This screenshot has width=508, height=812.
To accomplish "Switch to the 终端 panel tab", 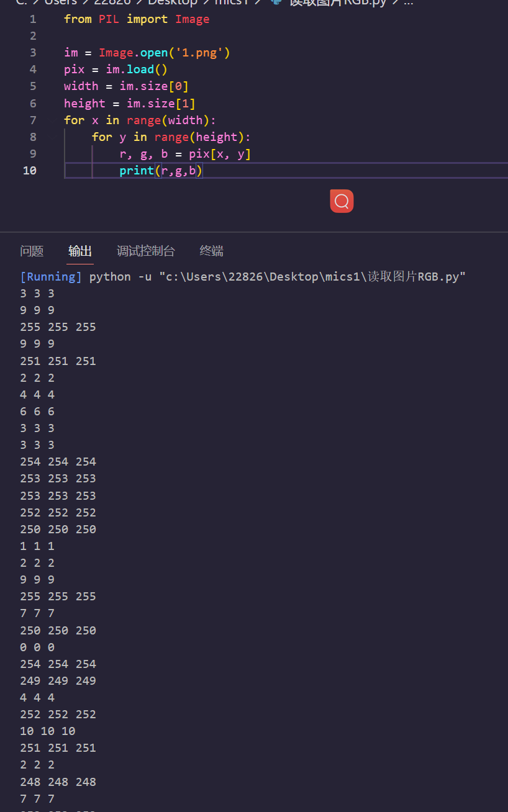I will coord(211,251).
